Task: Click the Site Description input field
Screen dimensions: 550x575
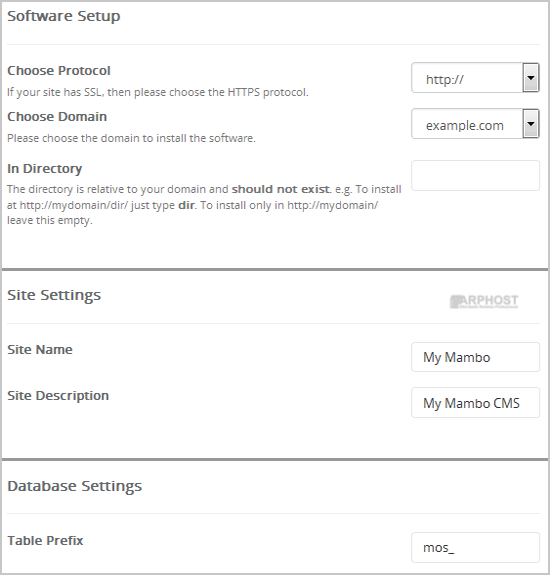Action: point(475,403)
